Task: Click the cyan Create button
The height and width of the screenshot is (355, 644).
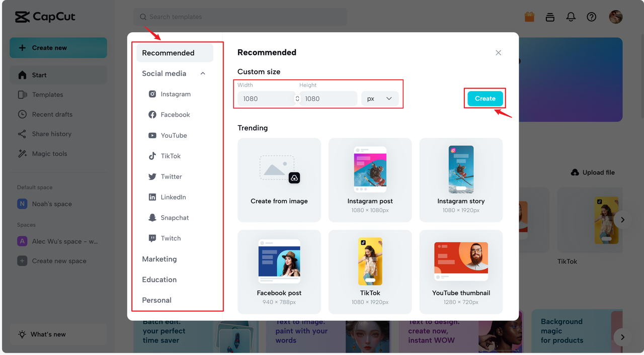Action: point(485,99)
